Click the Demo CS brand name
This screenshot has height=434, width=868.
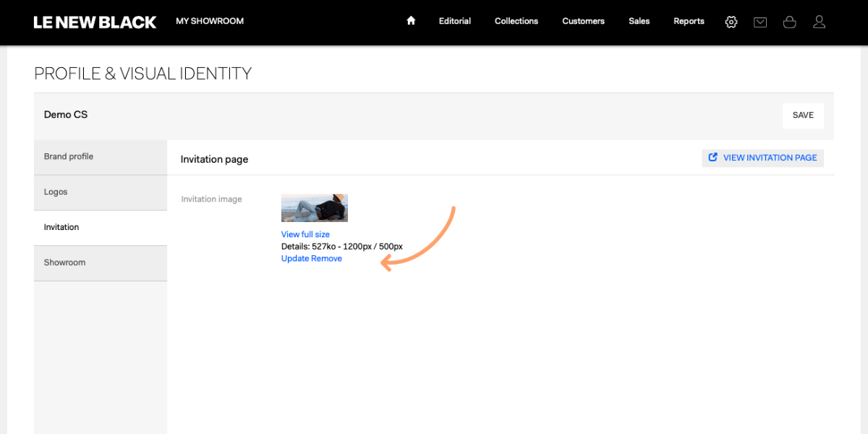coord(66,114)
